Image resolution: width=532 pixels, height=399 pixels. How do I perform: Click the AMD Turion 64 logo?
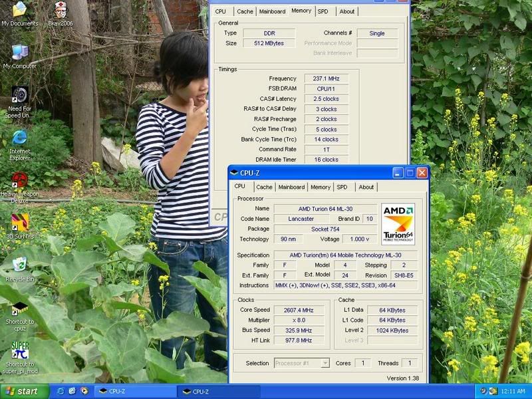[x=398, y=224]
